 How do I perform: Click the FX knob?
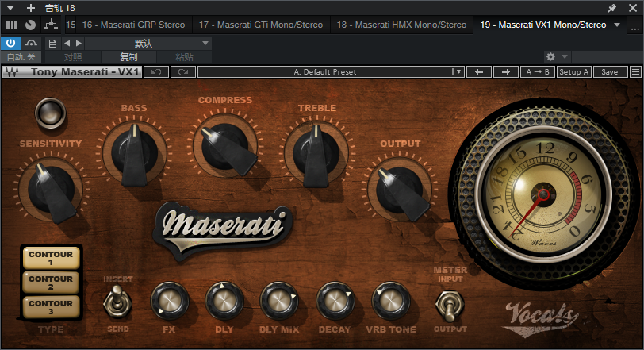[170, 301]
